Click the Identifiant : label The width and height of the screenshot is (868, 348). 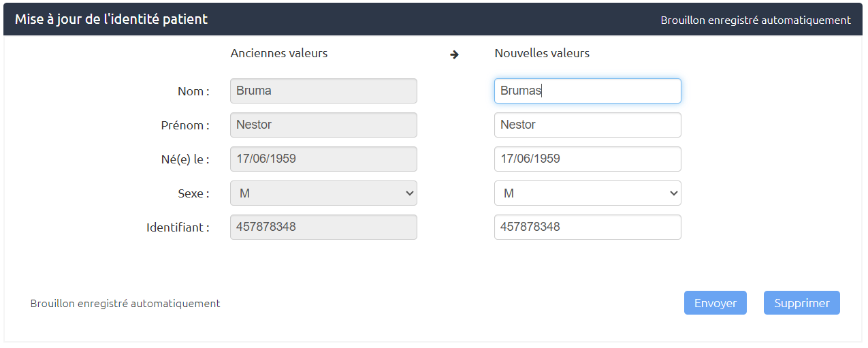point(178,227)
